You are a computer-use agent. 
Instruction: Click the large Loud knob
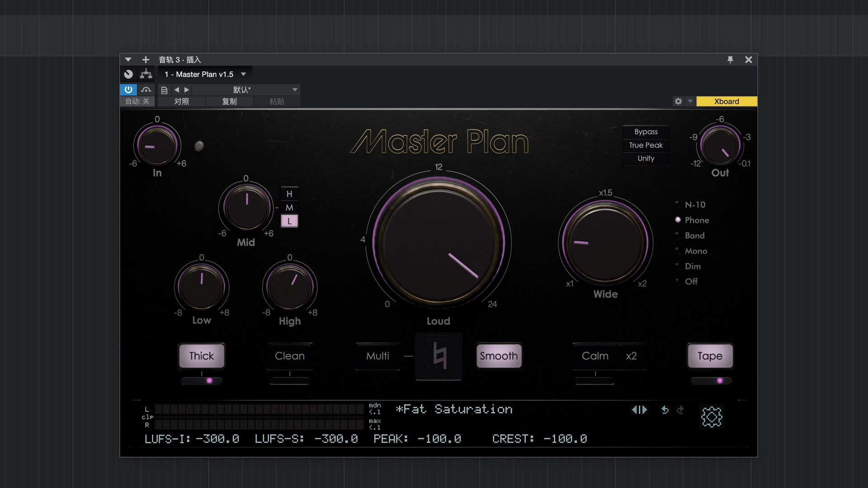439,242
